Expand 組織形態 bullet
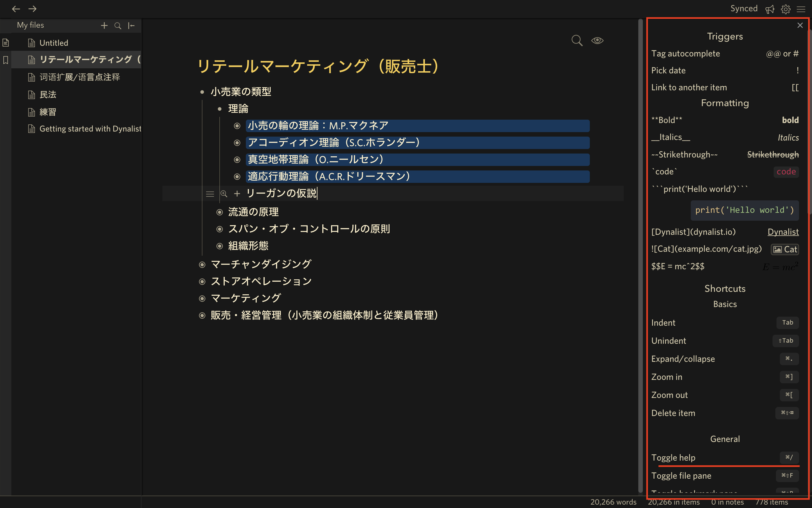 219,246
